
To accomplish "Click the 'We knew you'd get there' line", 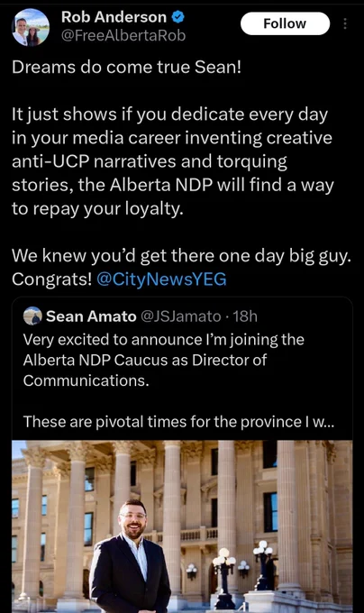I will (x=181, y=256).
